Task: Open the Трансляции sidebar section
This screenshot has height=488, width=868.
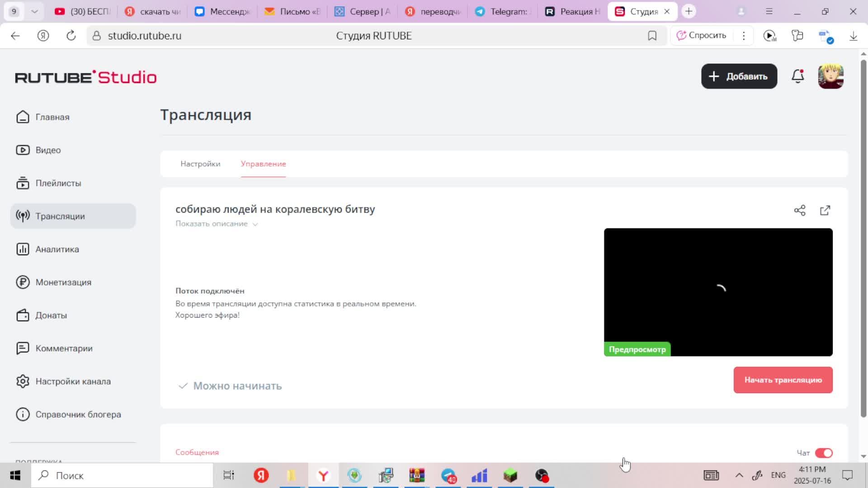Action: pos(73,216)
